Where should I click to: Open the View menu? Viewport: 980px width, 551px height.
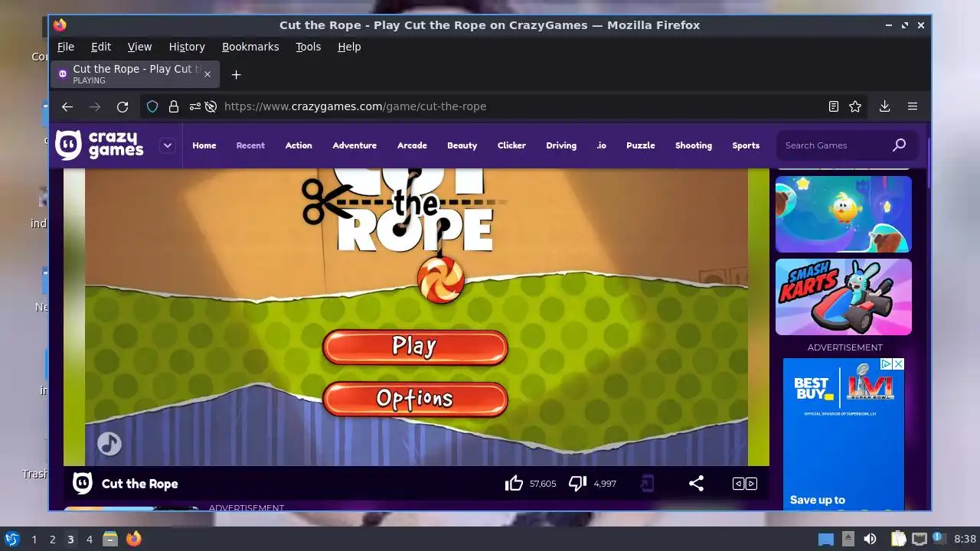139,47
